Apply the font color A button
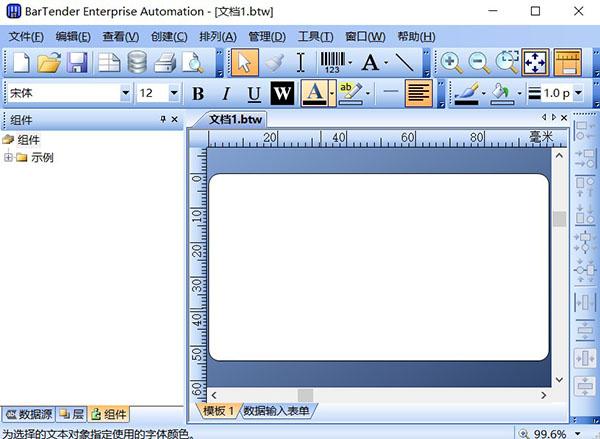Viewport: 600px width, 439px height. pos(314,93)
